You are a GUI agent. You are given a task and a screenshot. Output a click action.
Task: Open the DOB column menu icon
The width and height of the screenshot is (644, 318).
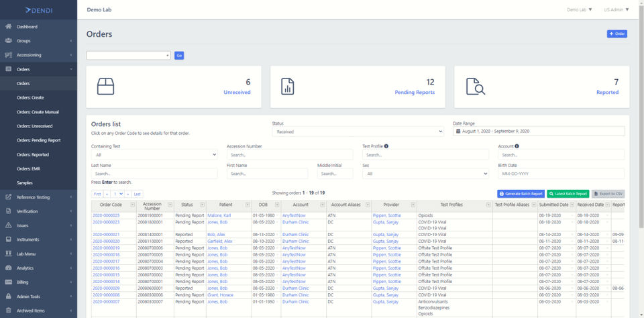click(277, 205)
